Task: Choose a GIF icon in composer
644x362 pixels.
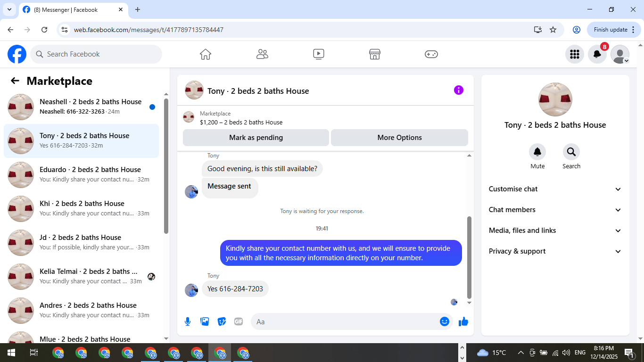Action: point(239,321)
